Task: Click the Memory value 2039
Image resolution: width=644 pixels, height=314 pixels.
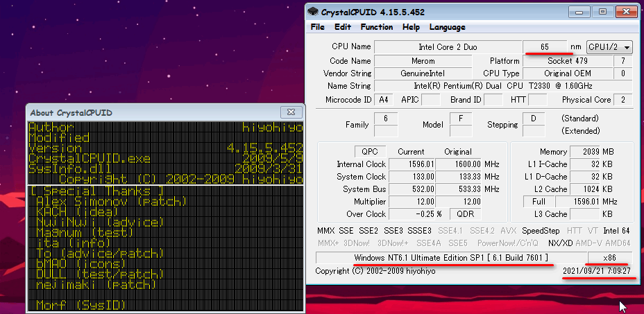Action: pyautogui.click(x=585, y=152)
